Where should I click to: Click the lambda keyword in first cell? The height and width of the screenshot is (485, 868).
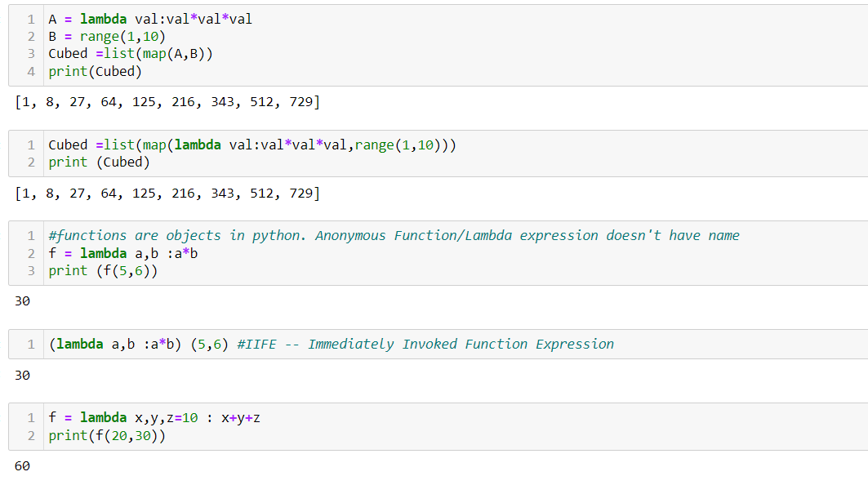click(103, 19)
